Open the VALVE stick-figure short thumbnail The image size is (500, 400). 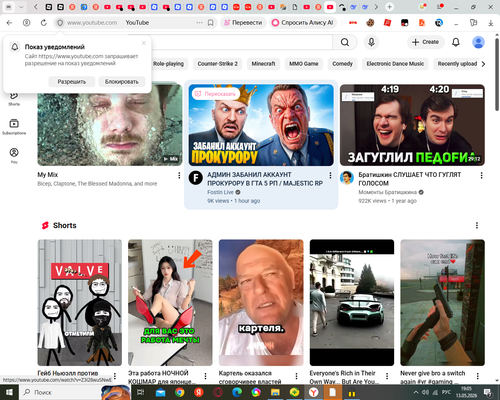[80, 303]
